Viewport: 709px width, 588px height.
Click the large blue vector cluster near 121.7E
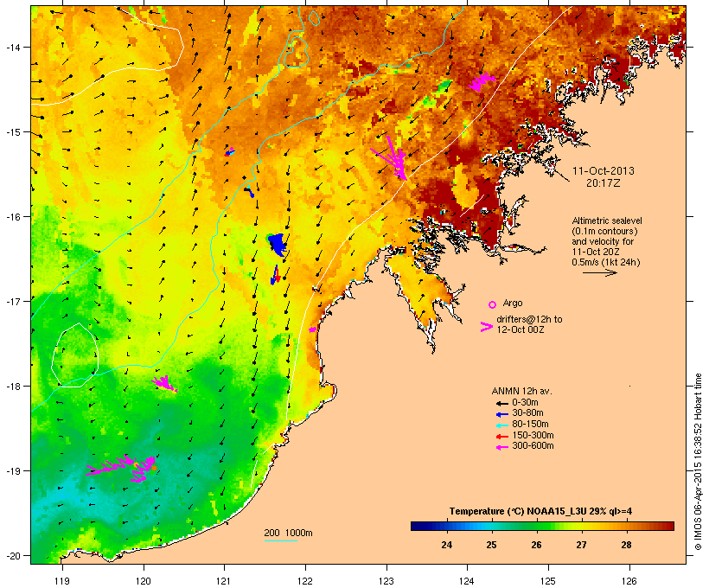click(278, 244)
